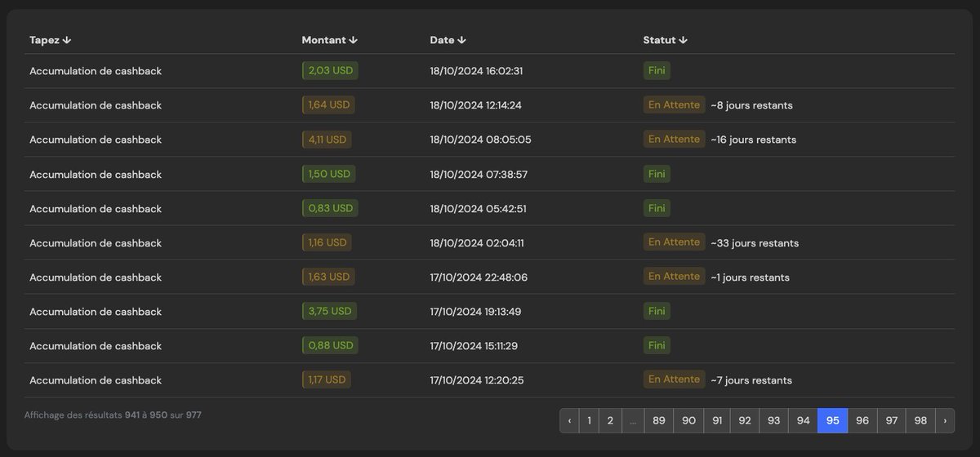Jump to page 89
This screenshot has width=980, height=457.
tap(659, 420)
